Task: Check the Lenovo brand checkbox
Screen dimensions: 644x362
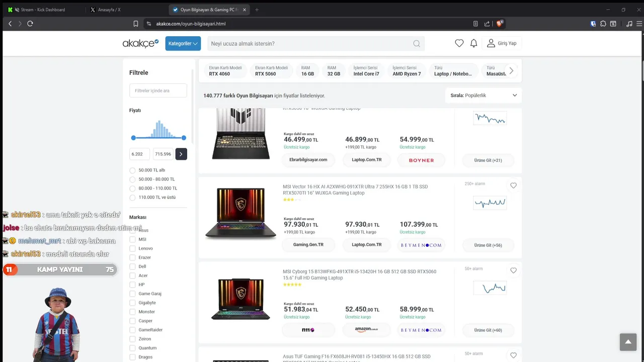Action: [x=132, y=248]
